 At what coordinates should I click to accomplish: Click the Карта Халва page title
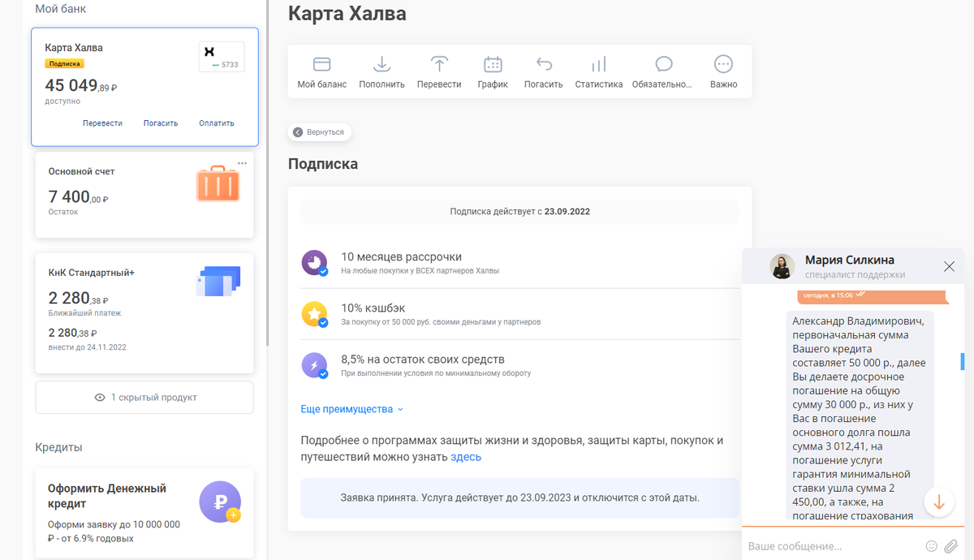(347, 14)
